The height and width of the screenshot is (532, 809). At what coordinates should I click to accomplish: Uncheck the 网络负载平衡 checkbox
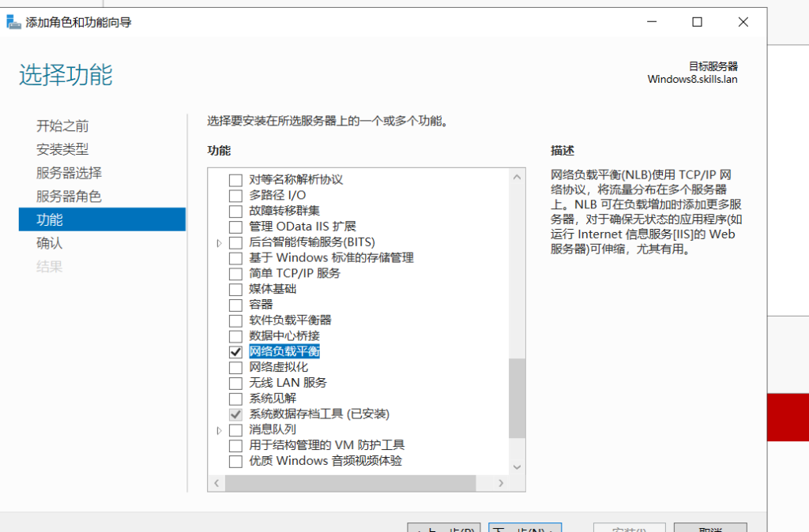[x=235, y=351]
